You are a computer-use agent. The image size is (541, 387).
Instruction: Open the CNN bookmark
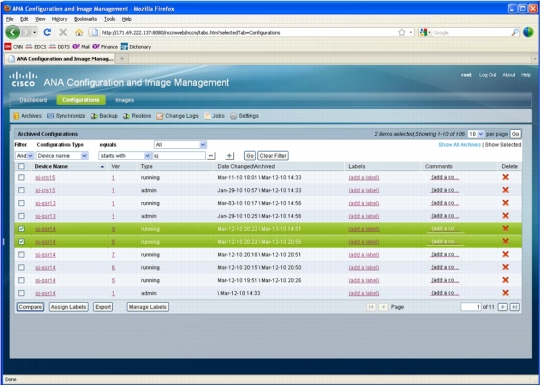[x=14, y=47]
